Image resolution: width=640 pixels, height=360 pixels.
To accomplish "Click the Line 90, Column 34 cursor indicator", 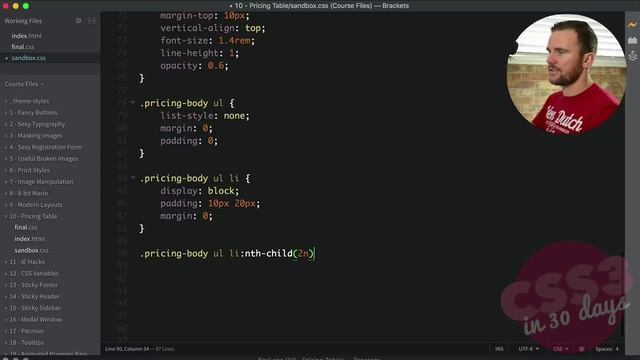I will tap(127, 349).
